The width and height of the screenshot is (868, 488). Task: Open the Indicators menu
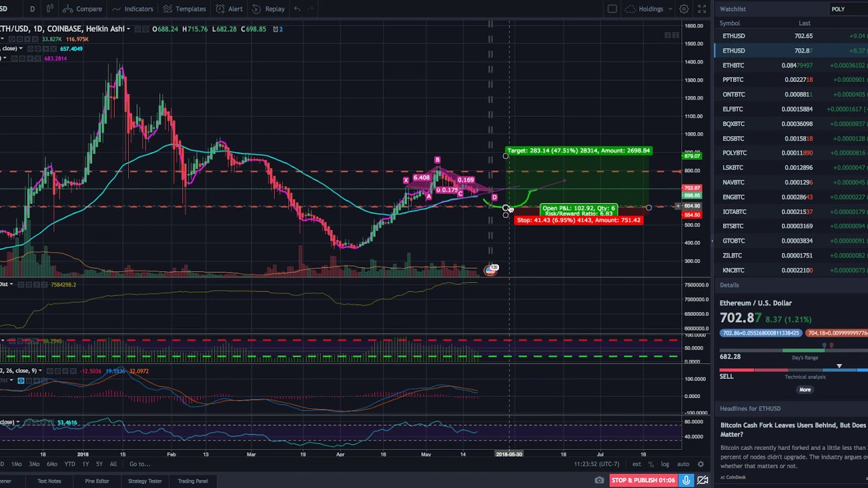pos(132,9)
